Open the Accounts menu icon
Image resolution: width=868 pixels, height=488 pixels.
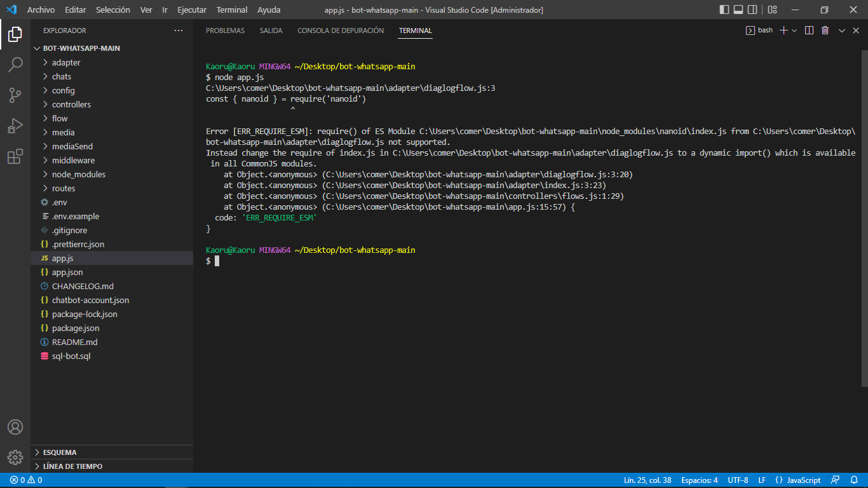(15, 427)
